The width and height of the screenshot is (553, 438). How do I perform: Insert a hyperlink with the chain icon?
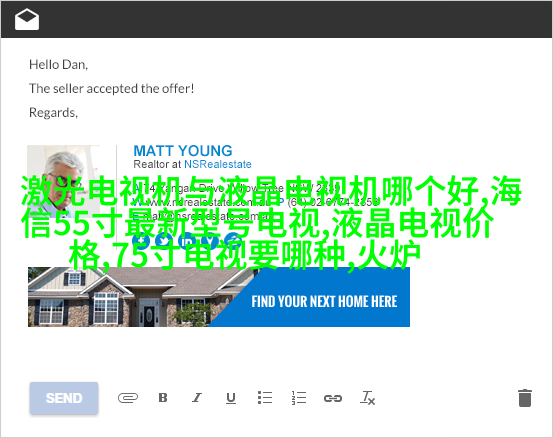[x=333, y=398]
